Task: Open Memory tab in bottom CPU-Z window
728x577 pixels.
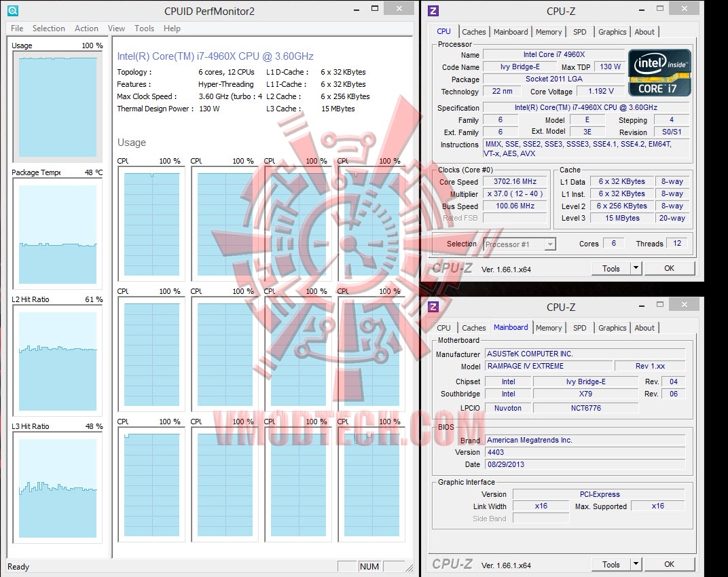Action: (549, 328)
